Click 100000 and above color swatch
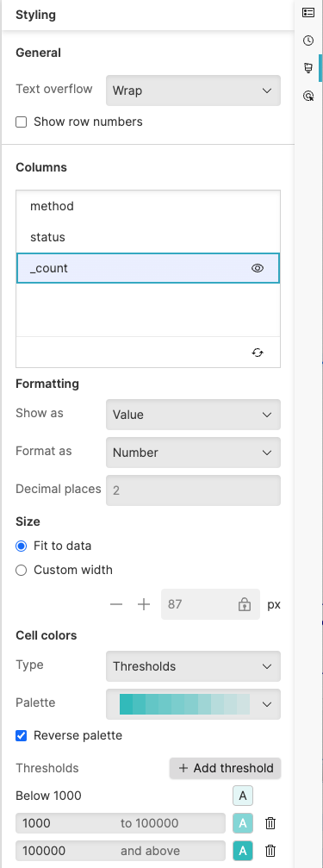Image resolution: width=323 pixels, height=868 pixels. point(243,851)
